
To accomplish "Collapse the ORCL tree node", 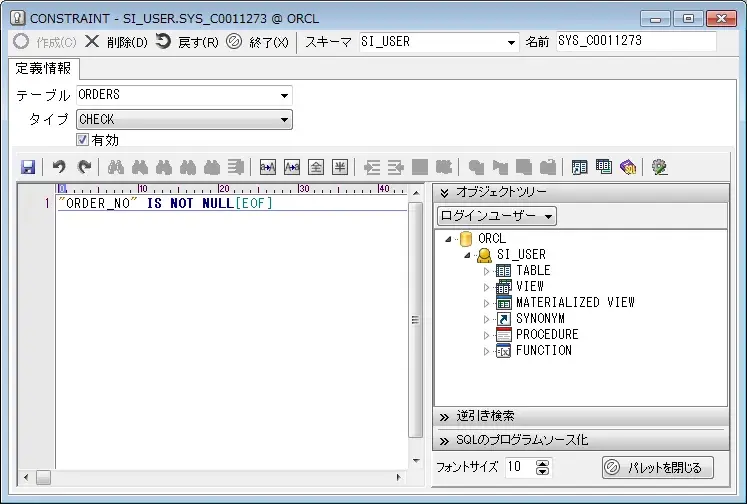I will [x=448, y=239].
